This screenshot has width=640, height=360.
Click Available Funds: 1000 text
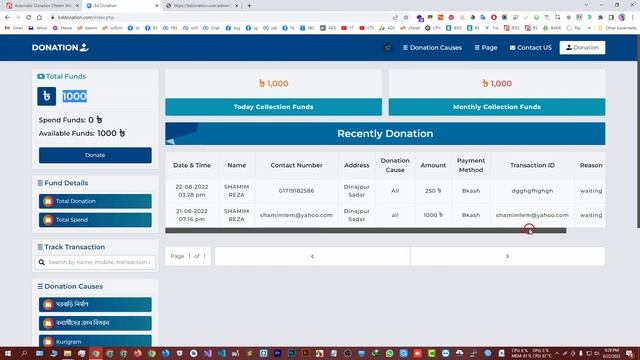coord(82,133)
